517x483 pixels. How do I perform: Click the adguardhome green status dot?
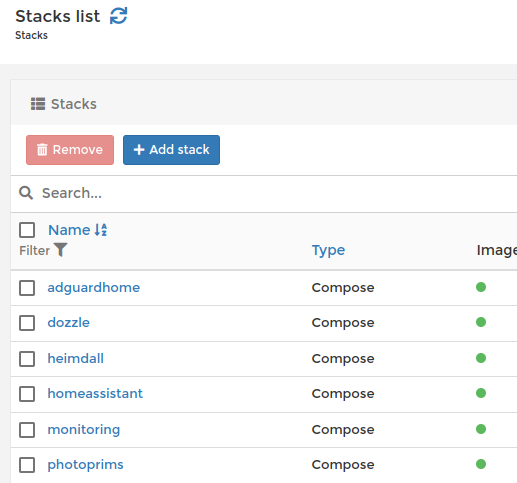pyautogui.click(x=481, y=287)
